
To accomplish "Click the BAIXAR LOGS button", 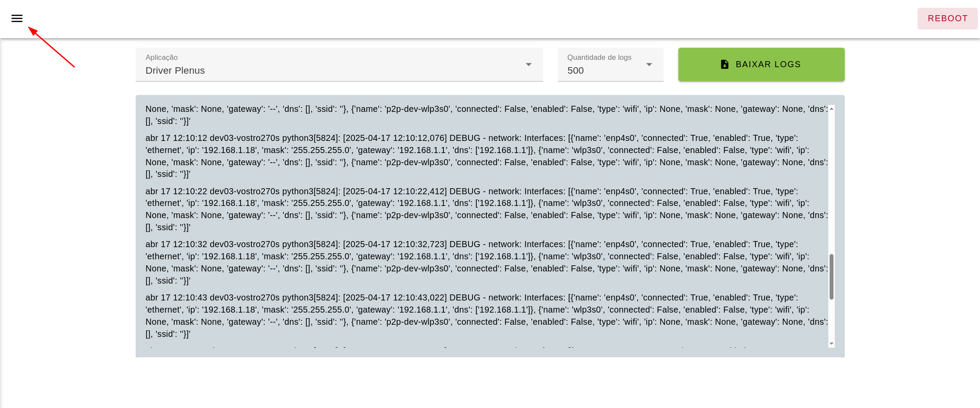I will pos(761,64).
